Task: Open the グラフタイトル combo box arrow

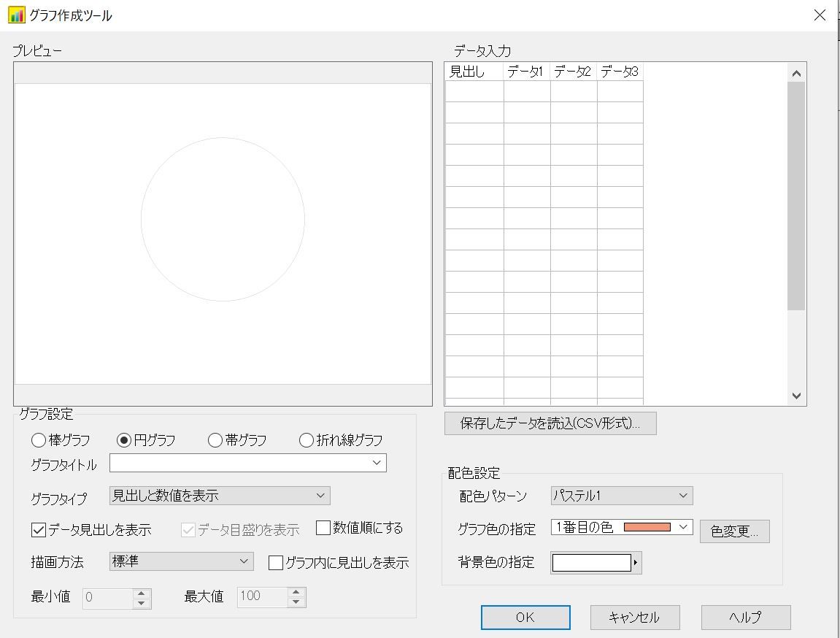Action: (377, 463)
